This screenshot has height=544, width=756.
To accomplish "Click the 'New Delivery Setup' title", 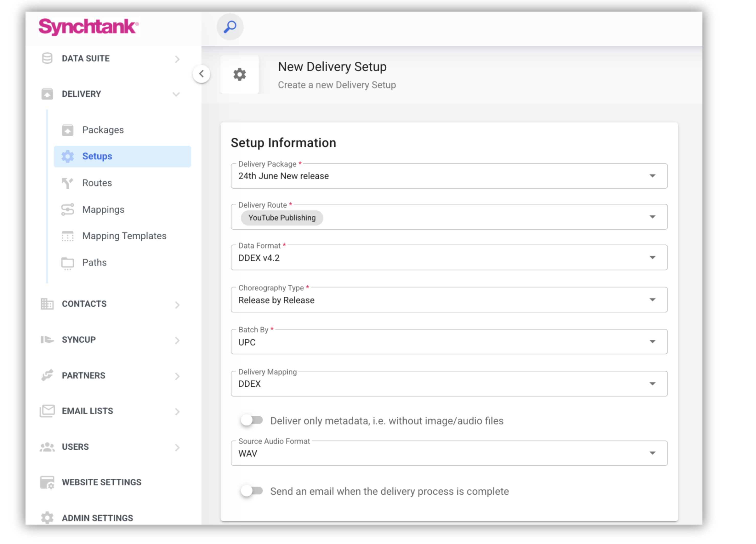I will tap(332, 67).
